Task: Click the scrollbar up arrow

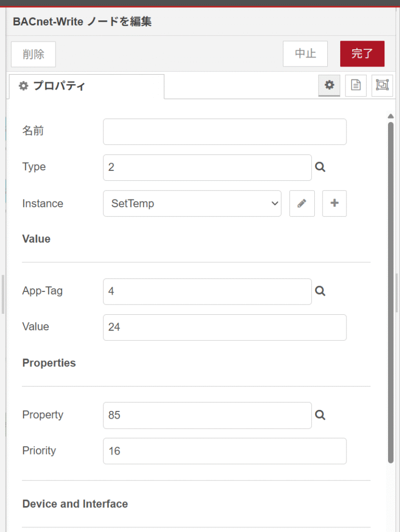Action: click(x=391, y=116)
